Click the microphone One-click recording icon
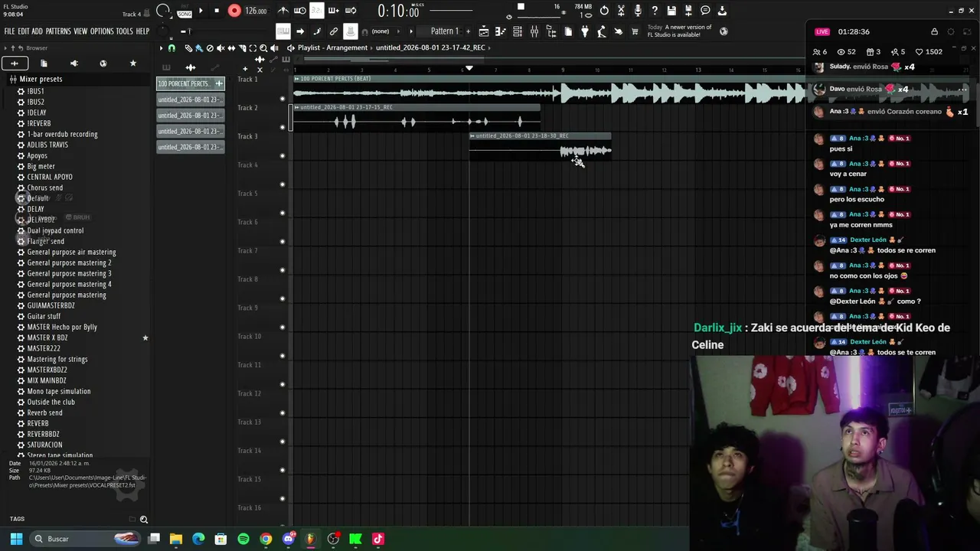 click(638, 11)
